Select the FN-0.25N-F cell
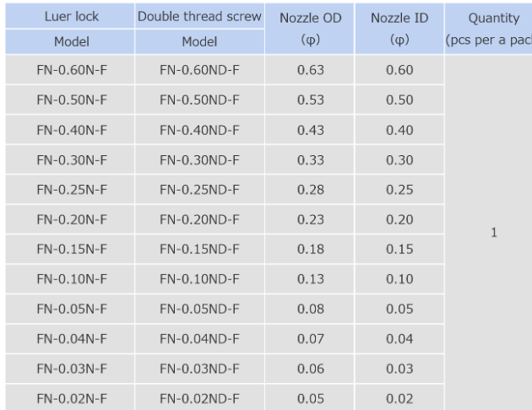 click(72, 189)
